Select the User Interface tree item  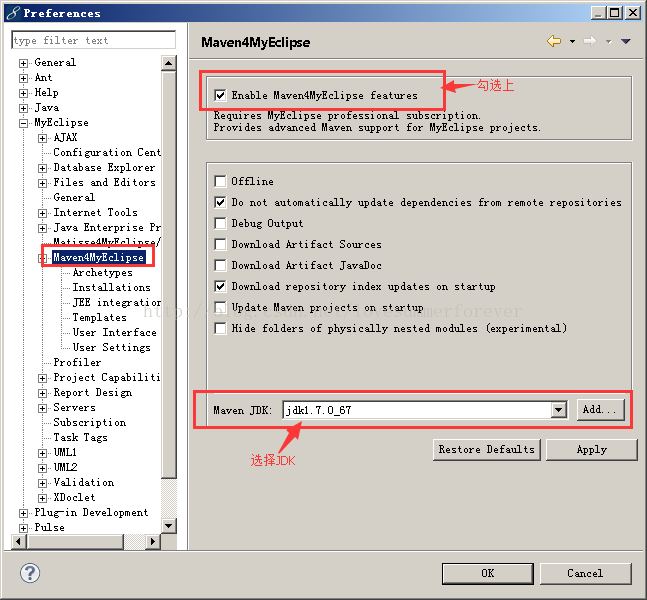[x=114, y=332]
